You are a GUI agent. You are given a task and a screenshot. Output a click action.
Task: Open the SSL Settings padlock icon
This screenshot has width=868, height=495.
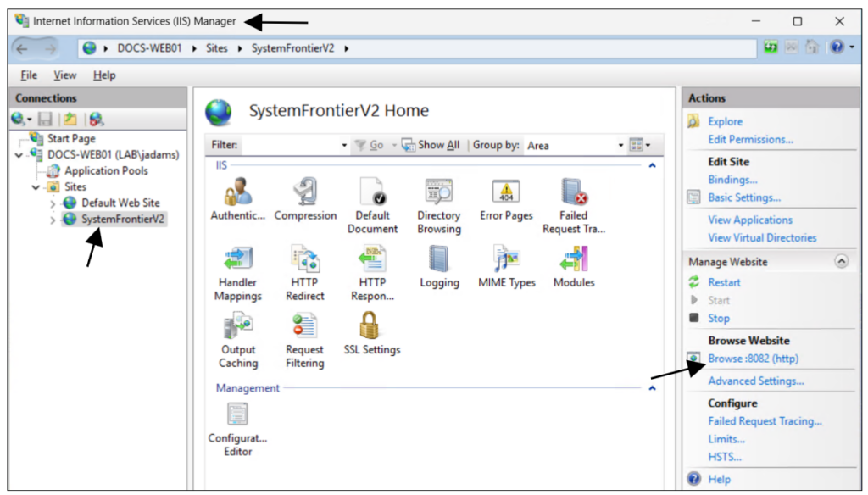coord(370,325)
